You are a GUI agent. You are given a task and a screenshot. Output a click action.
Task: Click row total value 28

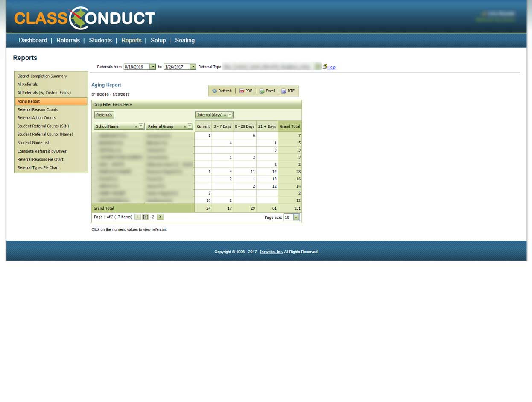[298, 172]
